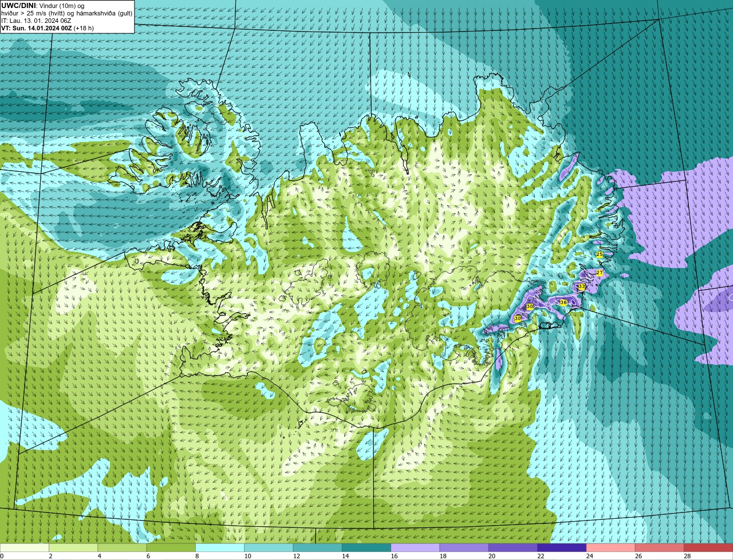733x560 pixels.
Task: Click the 16–18 m/s lavender legend swatch
Action: click(415, 547)
